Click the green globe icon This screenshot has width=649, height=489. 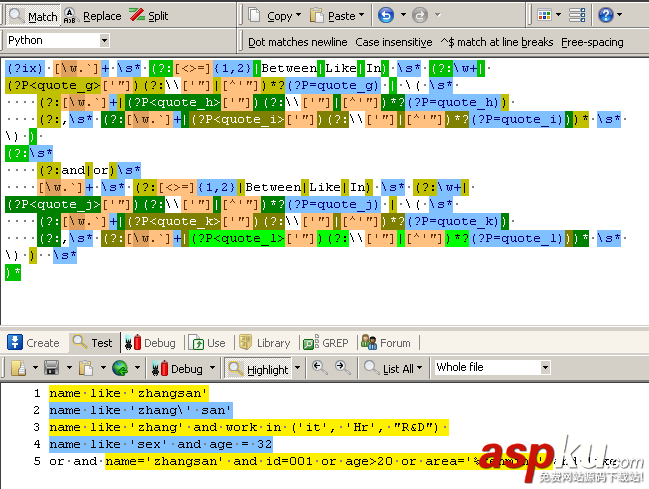120,368
